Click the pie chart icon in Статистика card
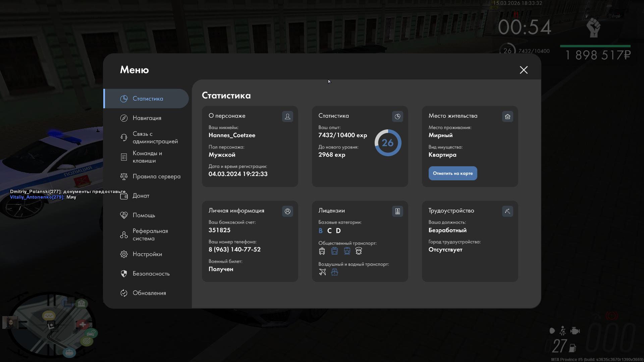This screenshot has width=644, height=362. pyautogui.click(x=397, y=116)
